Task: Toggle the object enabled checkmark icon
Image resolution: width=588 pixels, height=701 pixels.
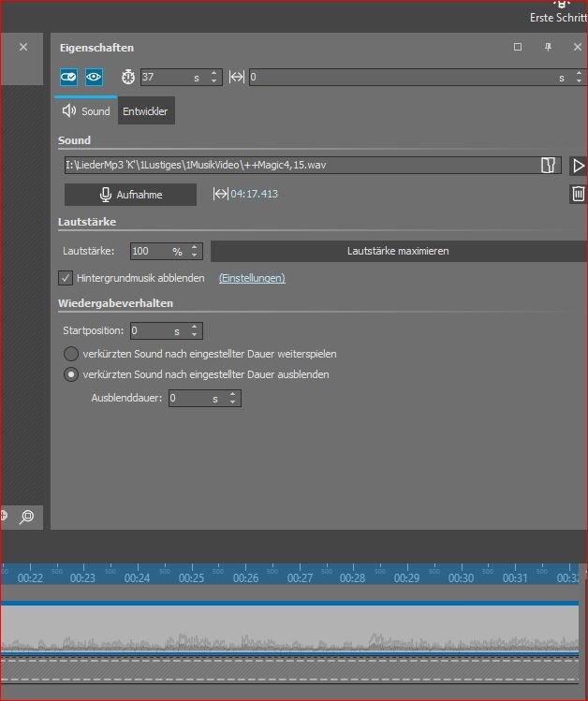Action: tap(68, 78)
